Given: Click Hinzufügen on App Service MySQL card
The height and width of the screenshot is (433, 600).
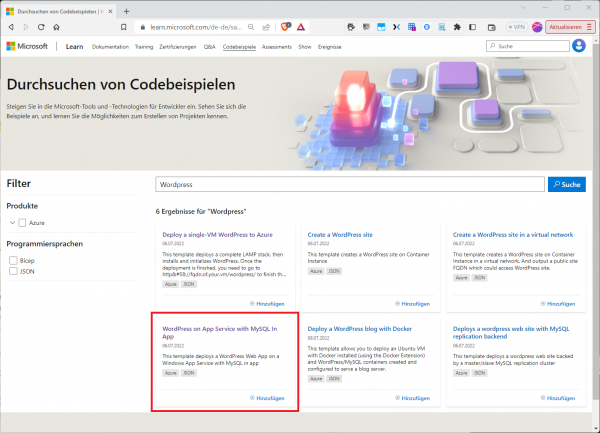Looking at the screenshot, I should point(267,398).
